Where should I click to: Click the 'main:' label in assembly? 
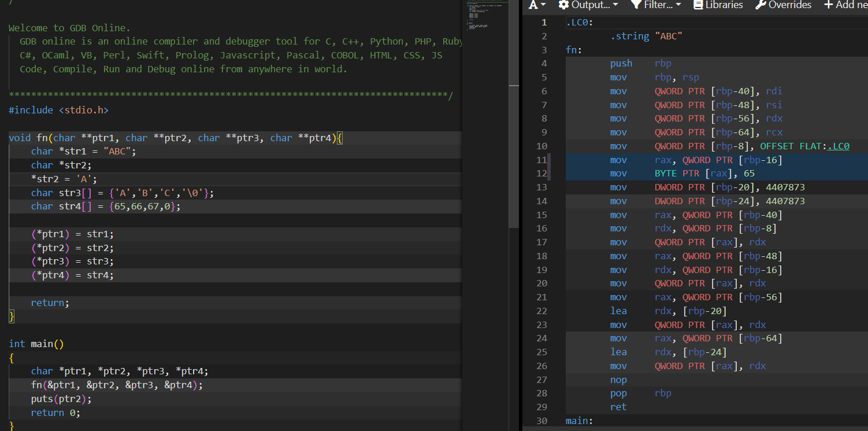click(x=579, y=421)
